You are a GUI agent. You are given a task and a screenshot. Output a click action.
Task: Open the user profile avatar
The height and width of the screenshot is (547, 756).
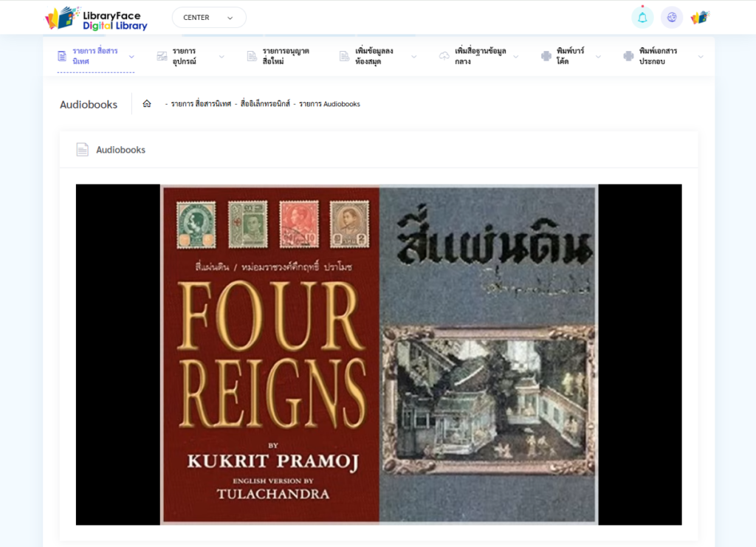(x=700, y=18)
